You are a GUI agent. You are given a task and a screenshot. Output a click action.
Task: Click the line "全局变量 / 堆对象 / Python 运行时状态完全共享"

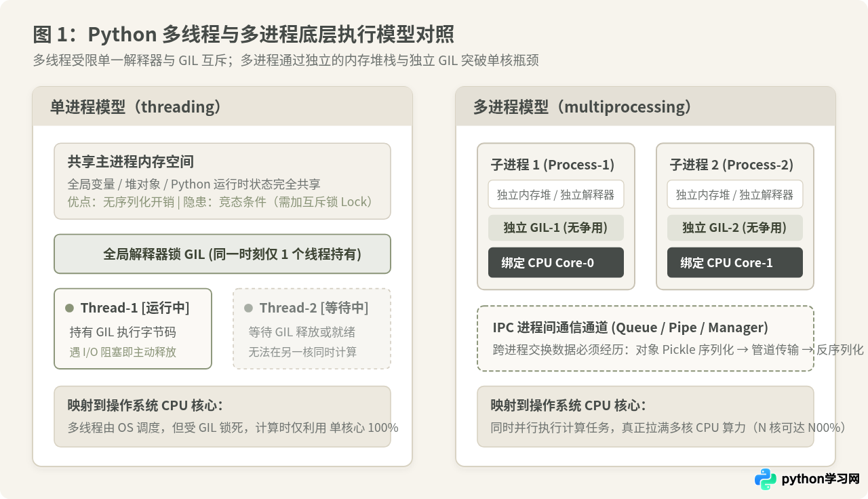pyautogui.click(x=194, y=184)
